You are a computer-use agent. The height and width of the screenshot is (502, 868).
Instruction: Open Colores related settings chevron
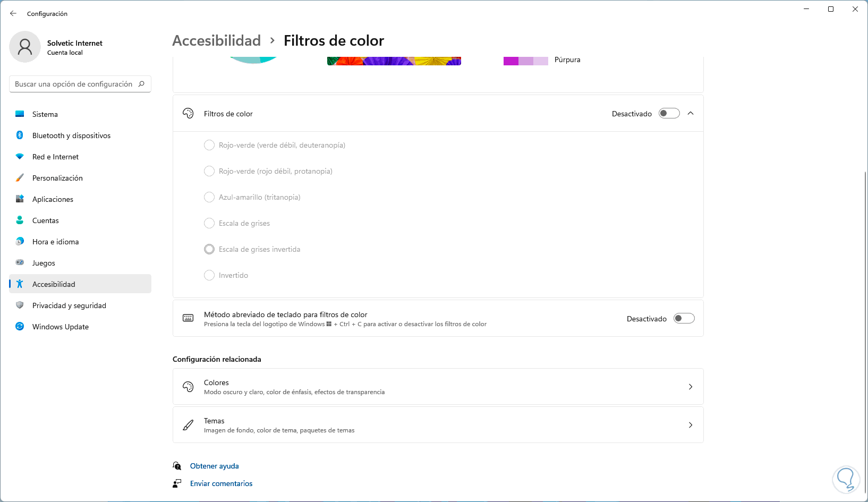691,387
